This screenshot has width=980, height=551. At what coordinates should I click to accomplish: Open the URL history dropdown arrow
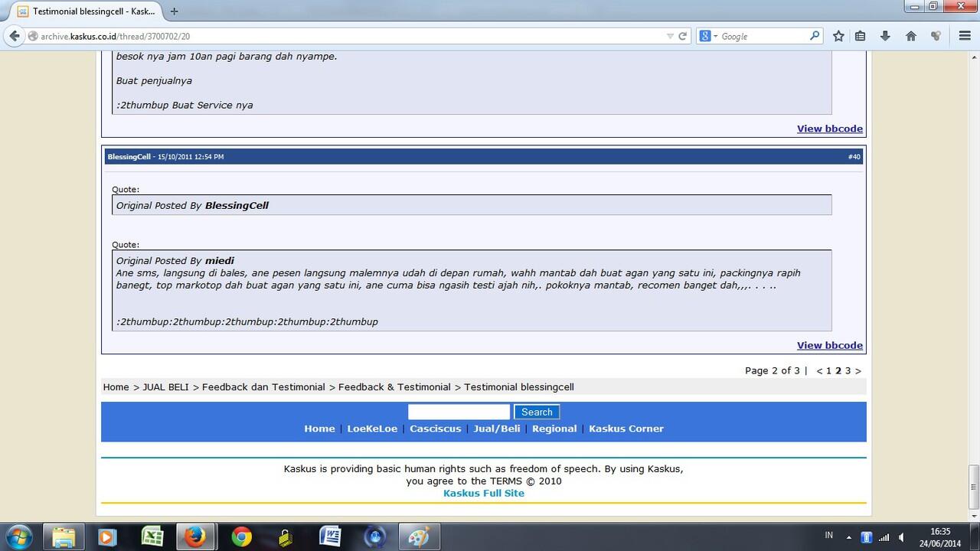click(x=670, y=36)
